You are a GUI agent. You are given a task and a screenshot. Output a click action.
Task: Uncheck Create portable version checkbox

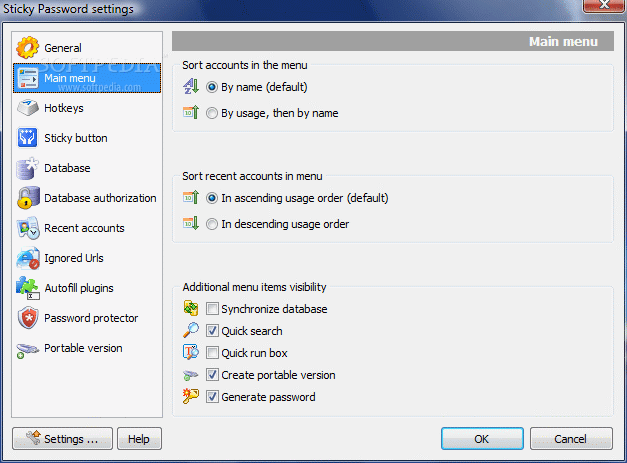[x=212, y=375]
